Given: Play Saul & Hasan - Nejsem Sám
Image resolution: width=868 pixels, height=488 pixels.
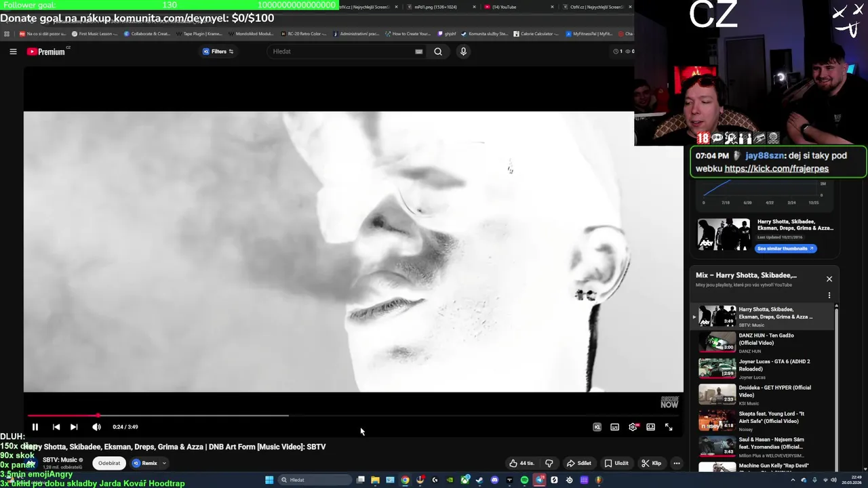Looking at the screenshot, I should (762, 446).
